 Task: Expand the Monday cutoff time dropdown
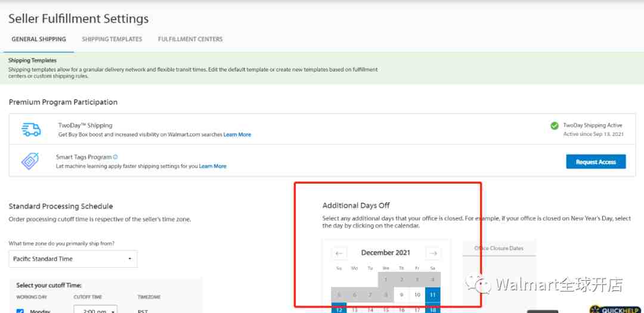[95, 311]
